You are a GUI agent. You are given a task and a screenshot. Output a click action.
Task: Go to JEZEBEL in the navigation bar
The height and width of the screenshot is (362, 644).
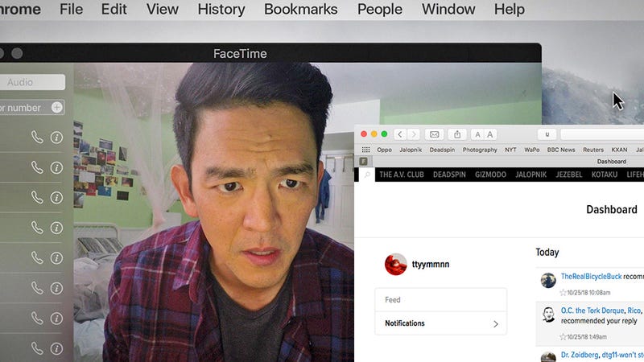[x=569, y=175]
